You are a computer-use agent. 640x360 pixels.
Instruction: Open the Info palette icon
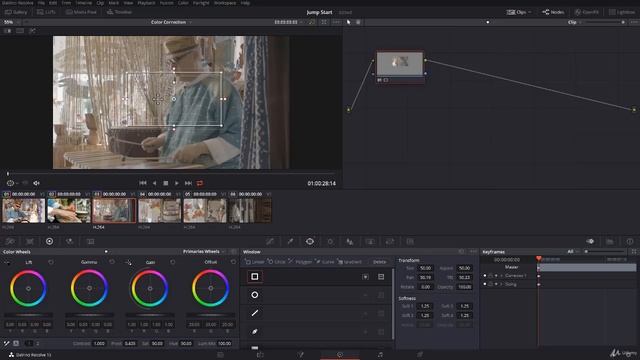tap(630, 242)
